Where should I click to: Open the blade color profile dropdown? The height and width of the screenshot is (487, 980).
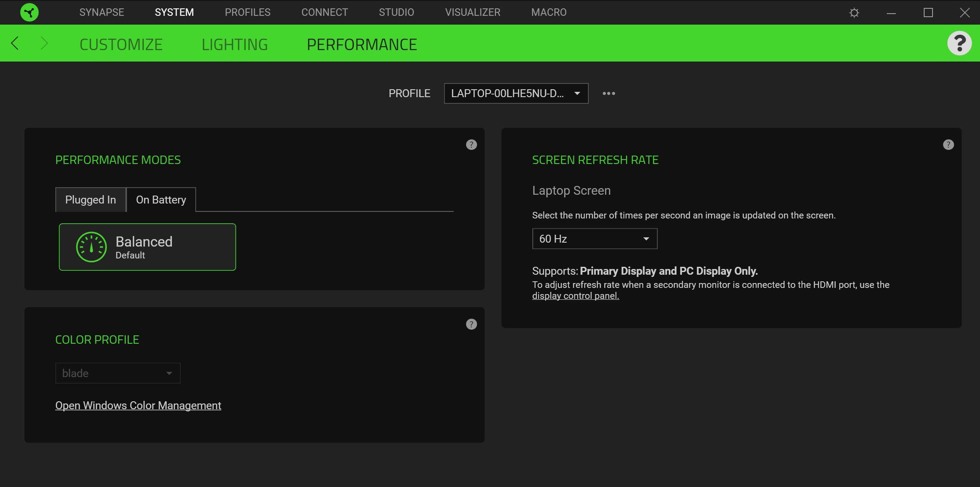(118, 373)
